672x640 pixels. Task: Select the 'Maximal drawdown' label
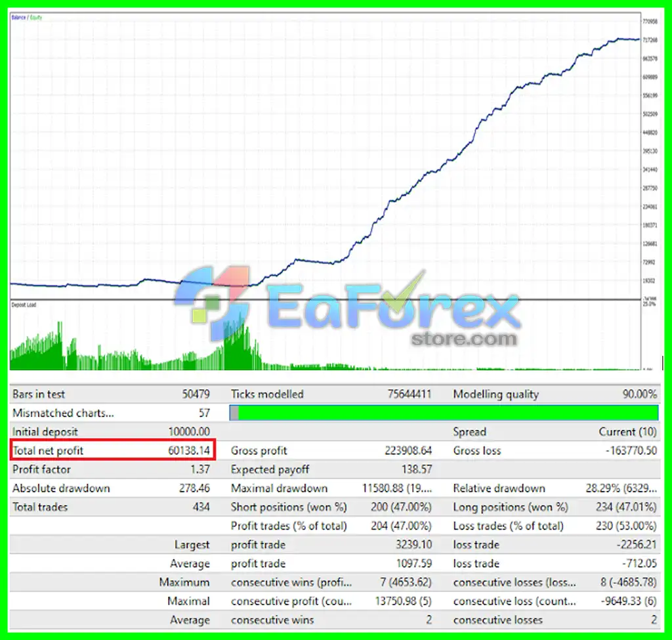[x=279, y=488]
